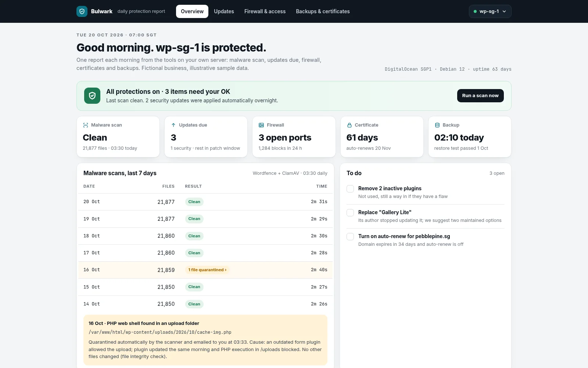588x368 pixels.
Task: Click the 21,859 files value
Action: tap(166, 270)
